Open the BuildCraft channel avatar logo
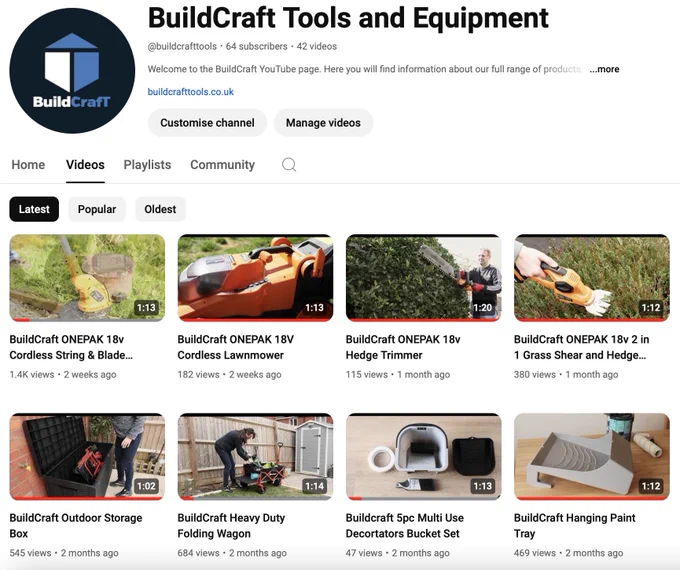This screenshot has width=680, height=570. [x=72, y=71]
